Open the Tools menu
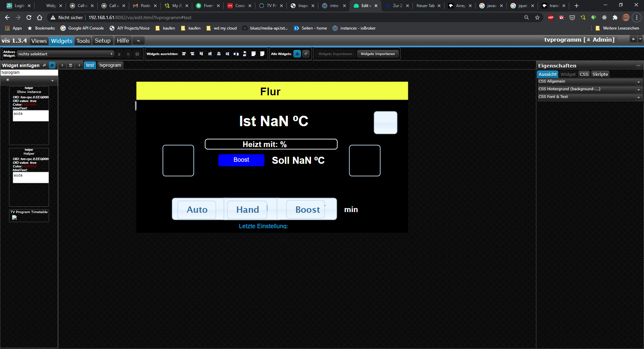 pyautogui.click(x=83, y=41)
